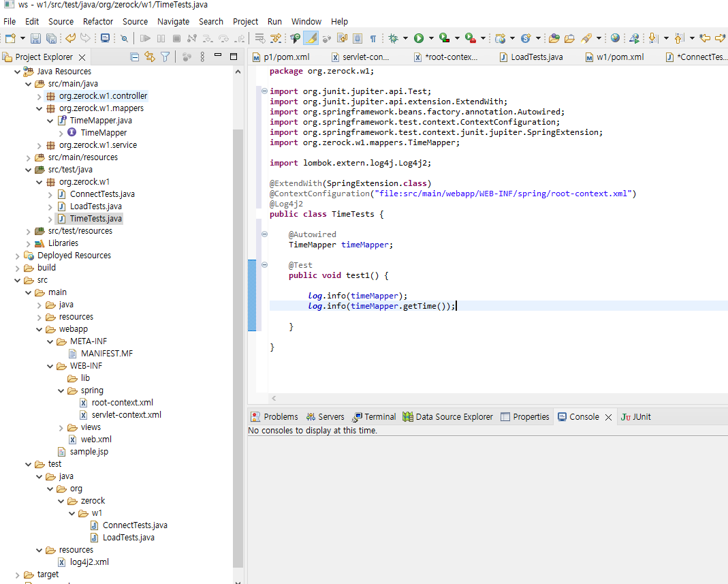Close the Console view tab
The image size is (728, 584).
click(608, 417)
